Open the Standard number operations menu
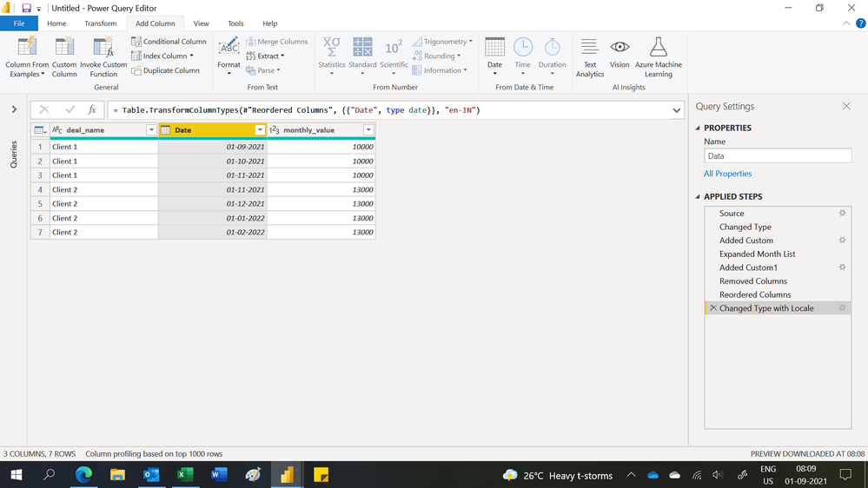Screen dimensions: 868x488 (x=362, y=57)
